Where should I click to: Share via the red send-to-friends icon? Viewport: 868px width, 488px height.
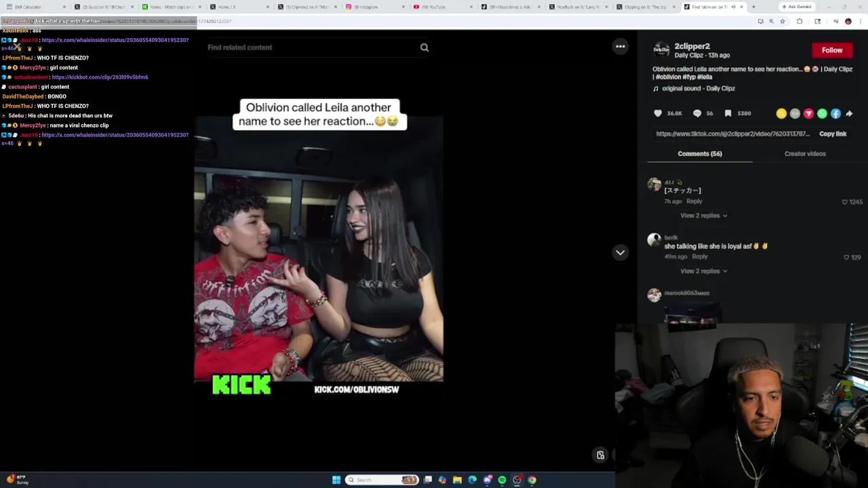(808, 114)
